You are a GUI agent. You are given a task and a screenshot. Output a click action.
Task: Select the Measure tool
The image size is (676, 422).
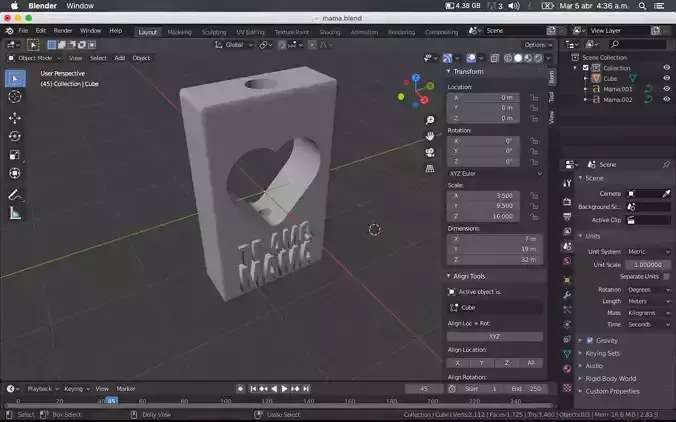click(x=15, y=213)
